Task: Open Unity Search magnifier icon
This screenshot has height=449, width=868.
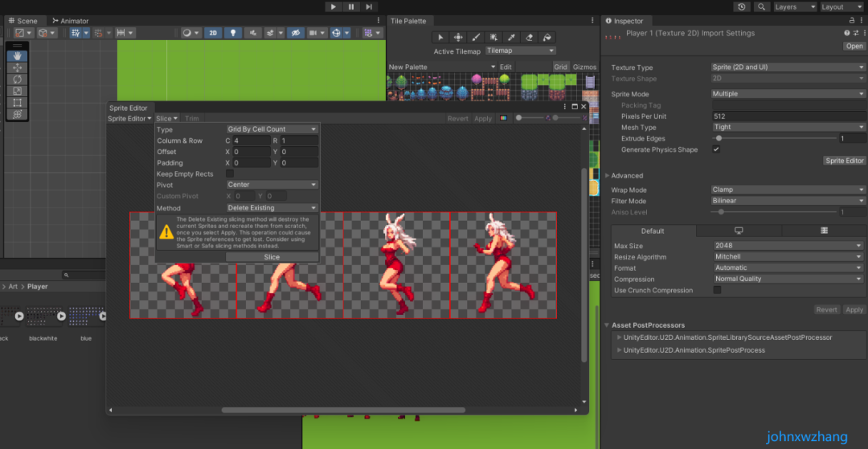Action: pyautogui.click(x=762, y=6)
